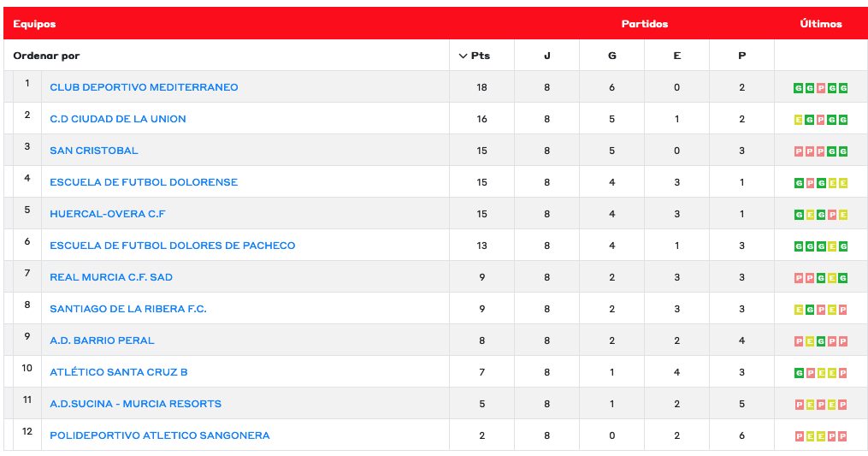
Task: Click the green G badge in Santiago de la Ribera's row
Action: (809, 310)
